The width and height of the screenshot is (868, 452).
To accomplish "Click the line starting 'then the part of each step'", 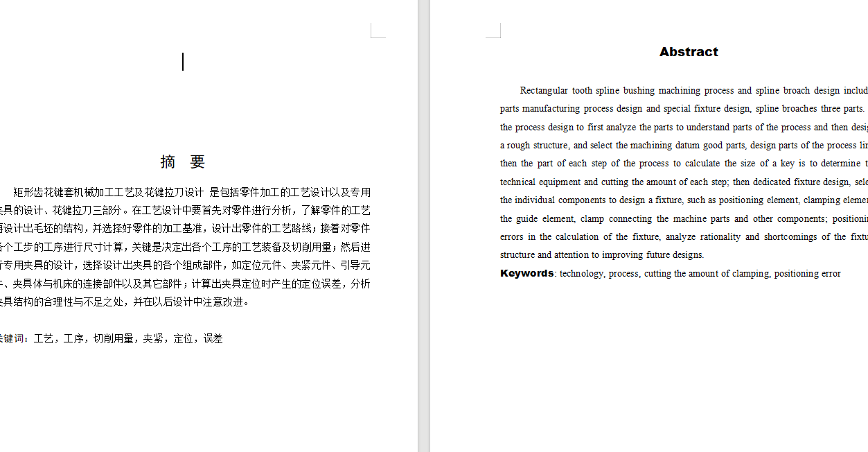I will (x=684, y=164).
